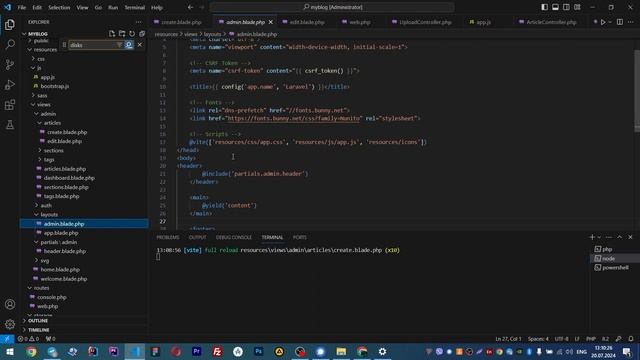Open the Testing flask view
This screenshot has width=640, height=360.
pos(10,124)
